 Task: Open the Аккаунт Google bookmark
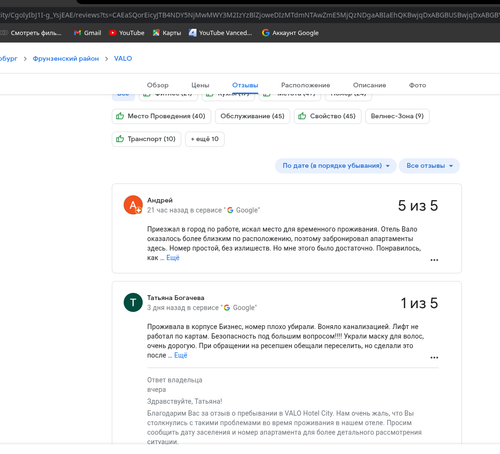(x=290, y=33)
